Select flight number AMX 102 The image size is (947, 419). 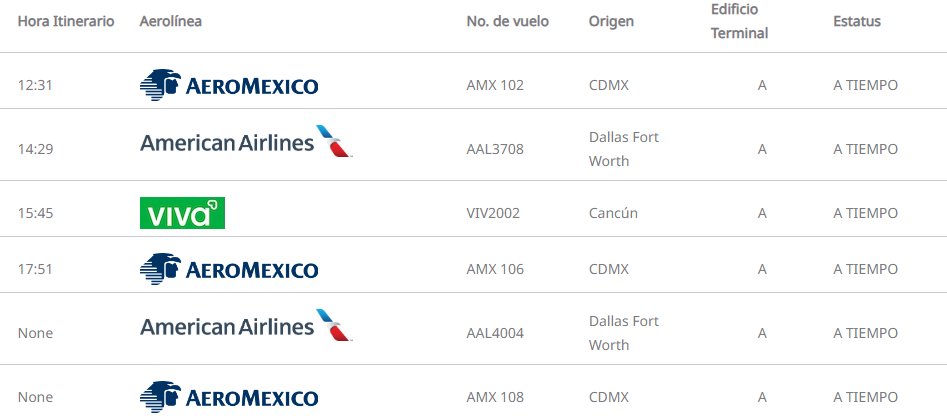[x=495, y=85]
